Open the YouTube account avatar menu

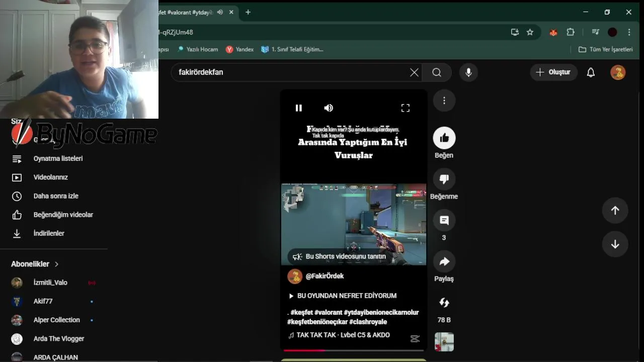[618, 72]
